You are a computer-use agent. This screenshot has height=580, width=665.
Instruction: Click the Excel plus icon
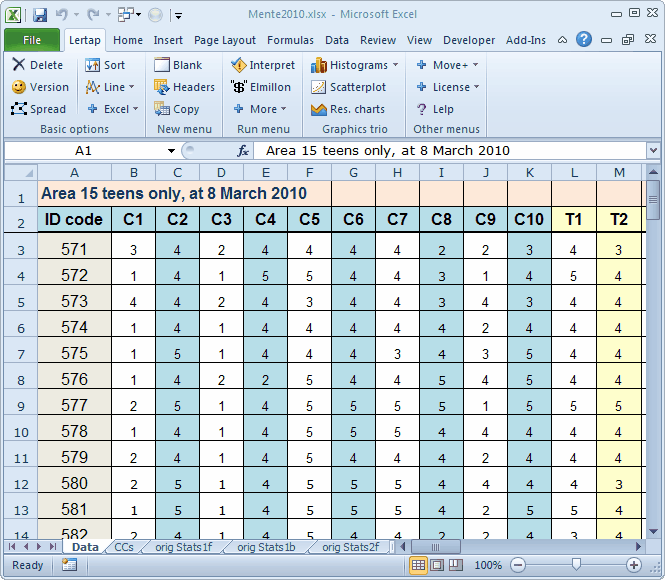pos(92,109)
